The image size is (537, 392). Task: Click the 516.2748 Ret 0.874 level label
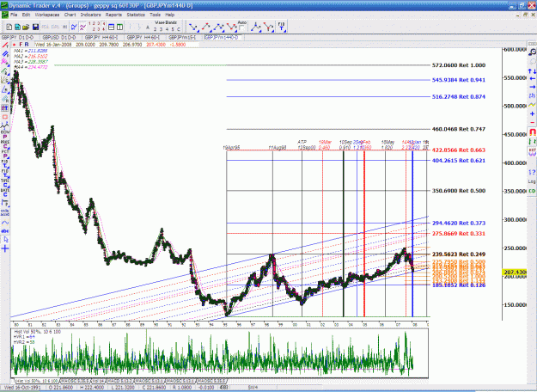pos(459,96)
